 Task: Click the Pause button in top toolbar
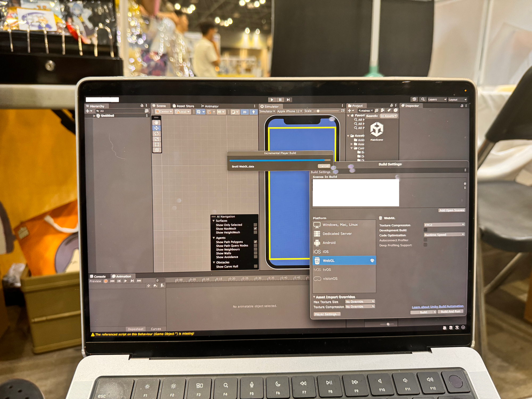[x=280, y=100]
